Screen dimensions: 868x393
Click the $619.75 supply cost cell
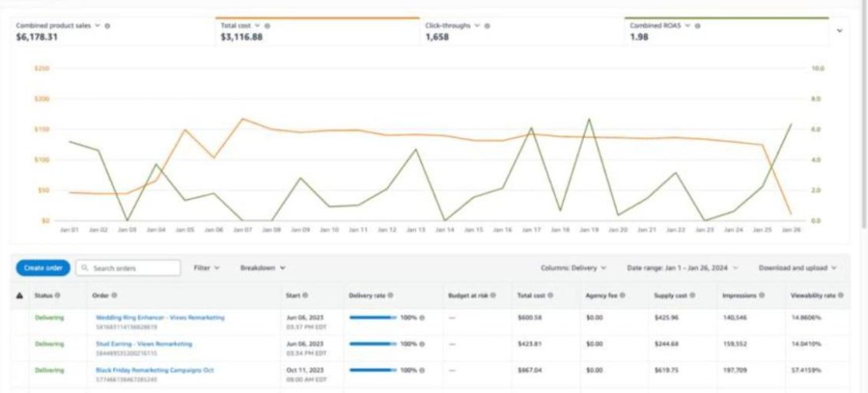pyautogui.click(x=667, y=370)
